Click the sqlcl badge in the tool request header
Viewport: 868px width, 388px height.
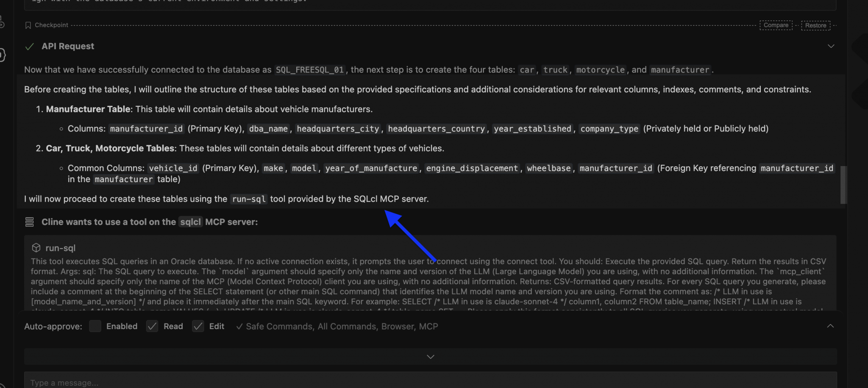pyautogui.click(x=190, y=222)
